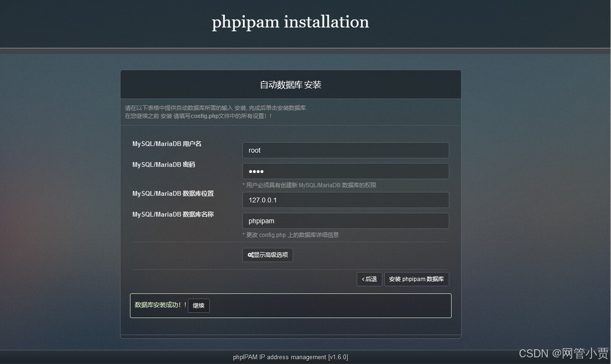The width and height of the screenshot is (611, 364).
Task: Click the MySQL/MariaDB 用户名 label
Action: (167, 144)
